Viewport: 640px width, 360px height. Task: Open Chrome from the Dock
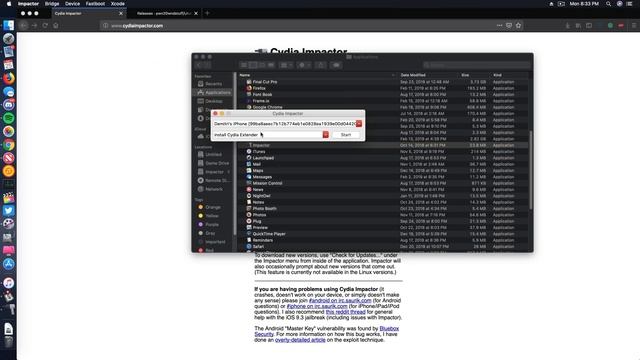click(x=9, y=145)
